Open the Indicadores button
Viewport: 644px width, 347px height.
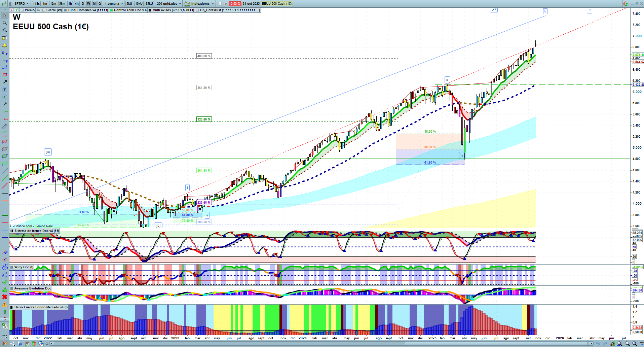(197, 4)
